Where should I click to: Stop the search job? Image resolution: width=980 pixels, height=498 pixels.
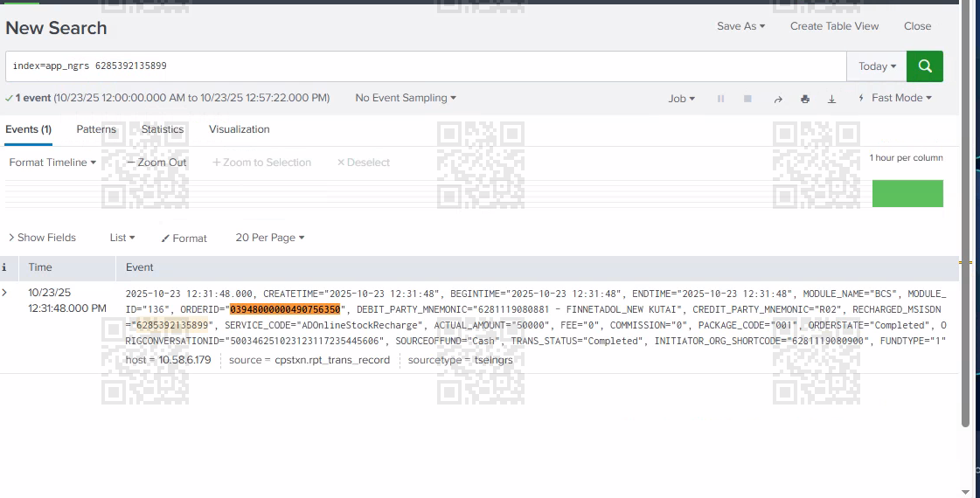coord(747,99)
